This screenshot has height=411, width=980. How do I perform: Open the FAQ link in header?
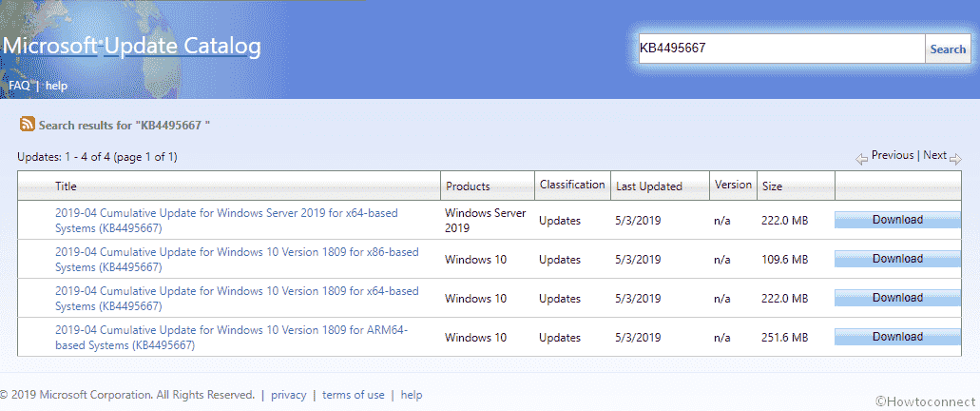click(x=19, y=86)
